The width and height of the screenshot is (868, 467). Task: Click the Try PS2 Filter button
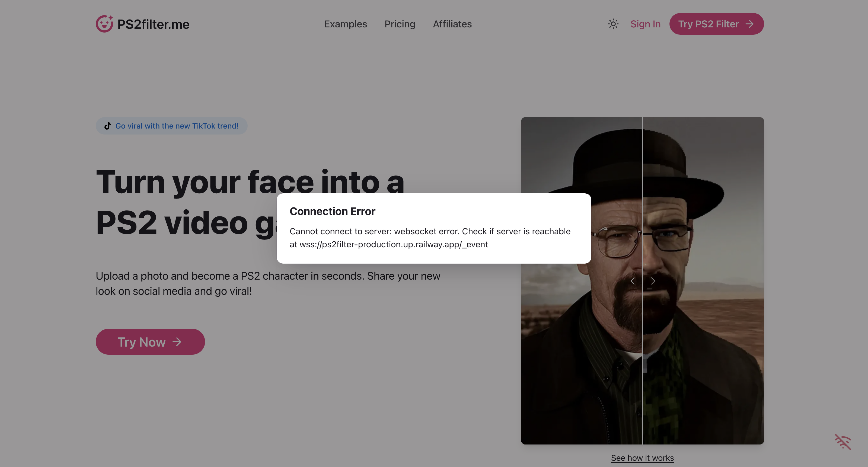[716, 24]
